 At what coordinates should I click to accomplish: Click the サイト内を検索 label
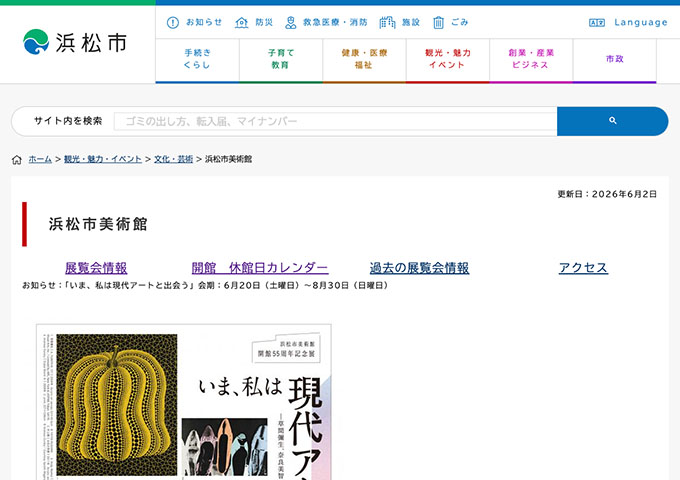tap(68, 121)
